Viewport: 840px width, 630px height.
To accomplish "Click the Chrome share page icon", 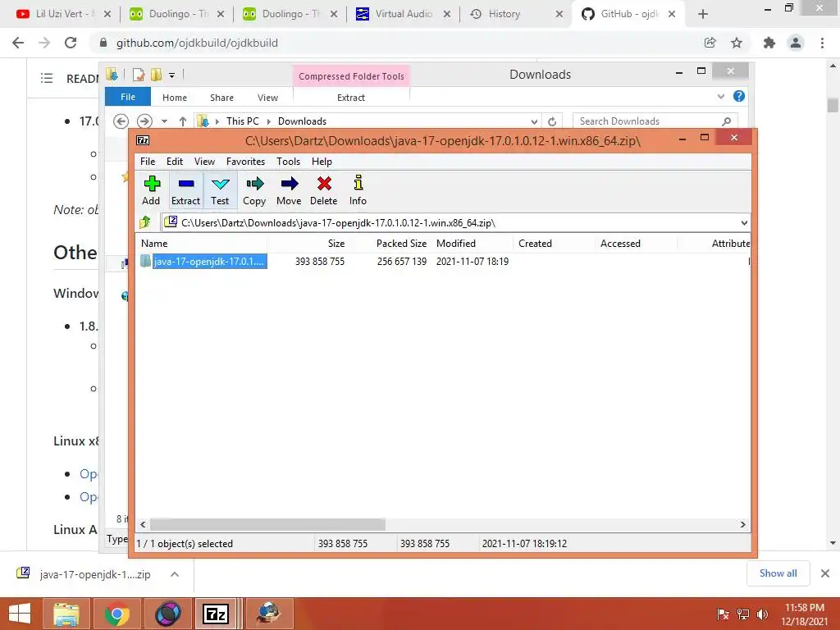I will 710,43.
